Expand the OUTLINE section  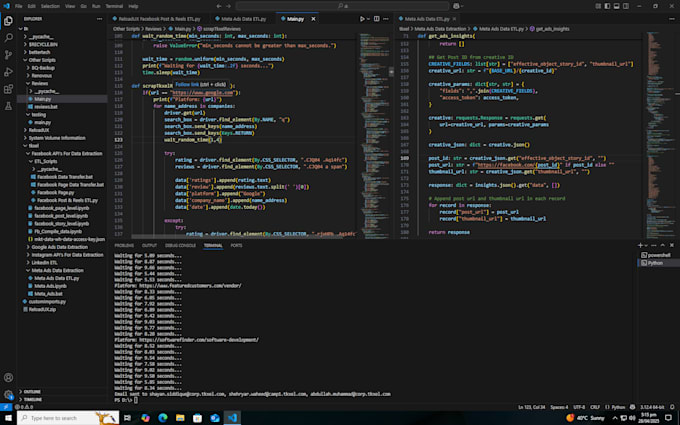[x=32, y=392]
